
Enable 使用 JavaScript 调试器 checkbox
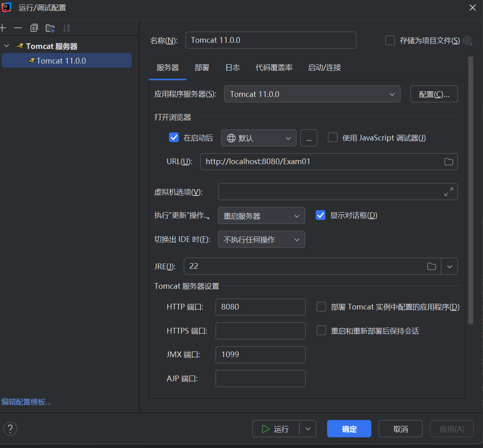coord(332,137)
